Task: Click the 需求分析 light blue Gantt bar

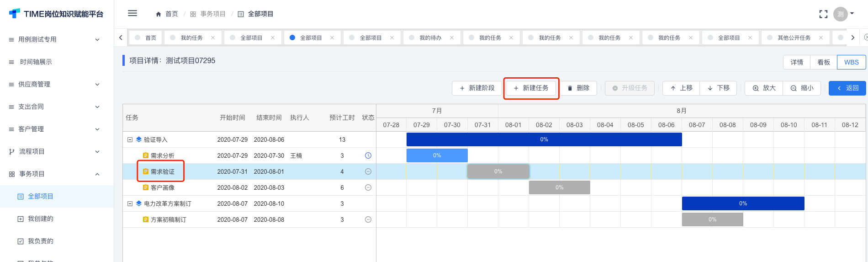Action: pyautogui.click(x=437, y=155)
